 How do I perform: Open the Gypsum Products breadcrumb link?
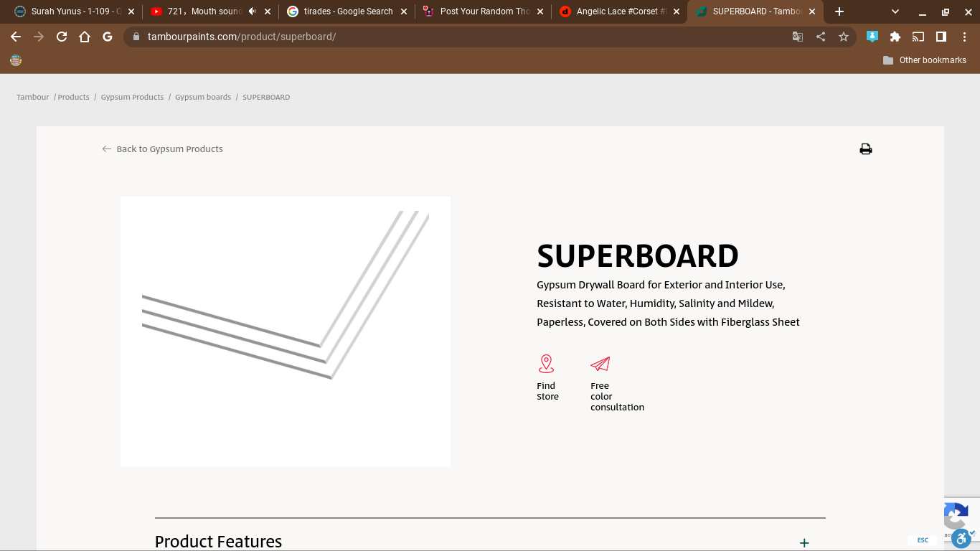[132, 97]
